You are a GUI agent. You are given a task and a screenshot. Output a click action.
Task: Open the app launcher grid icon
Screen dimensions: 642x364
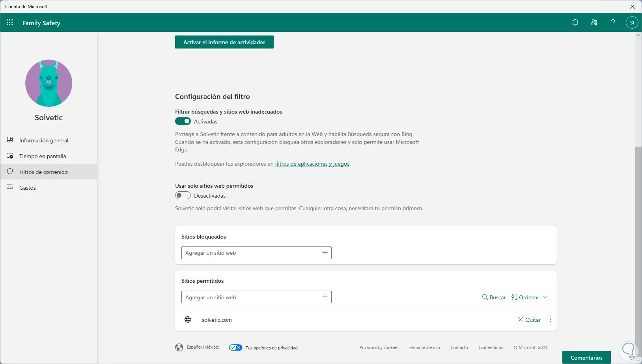coord(10,22)
